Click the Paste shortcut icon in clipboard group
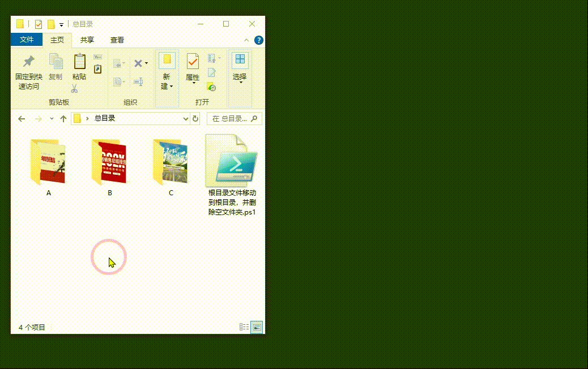 tap(97, 69)
